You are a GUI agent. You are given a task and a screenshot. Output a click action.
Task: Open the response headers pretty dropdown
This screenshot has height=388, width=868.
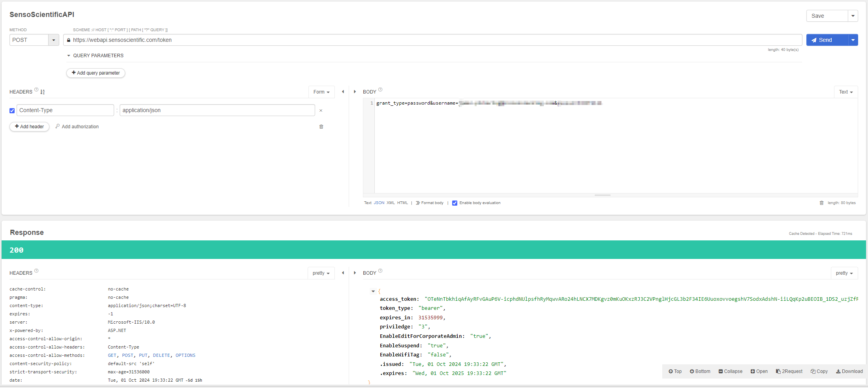[x=321, y=273]
